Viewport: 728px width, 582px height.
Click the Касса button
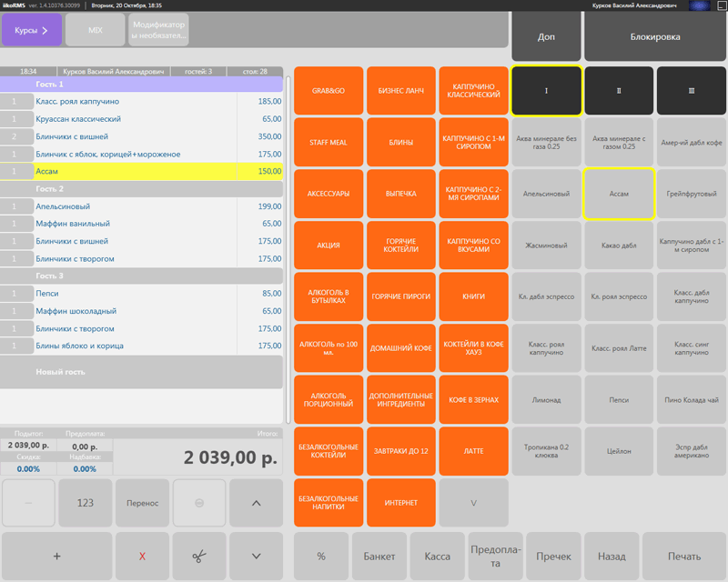pyautogui.click(x=438, y=556)
